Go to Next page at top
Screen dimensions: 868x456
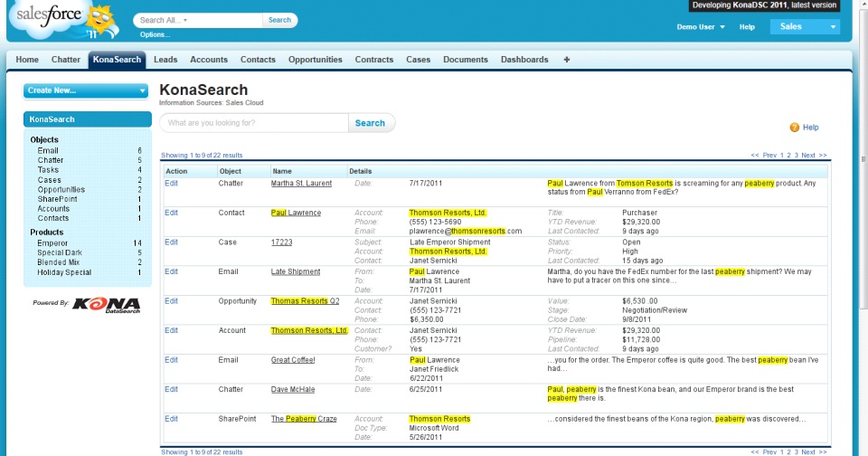pyautogui.click(x=808, y=155)
